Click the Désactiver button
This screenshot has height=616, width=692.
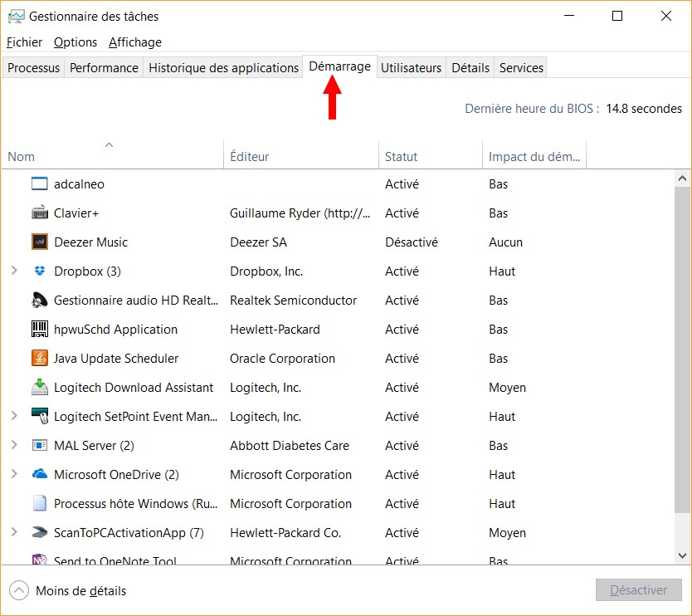click(638, 590)
